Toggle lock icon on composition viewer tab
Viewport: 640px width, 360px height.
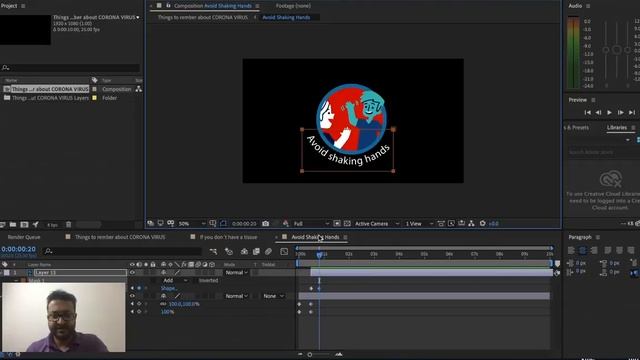coord(168,6)
